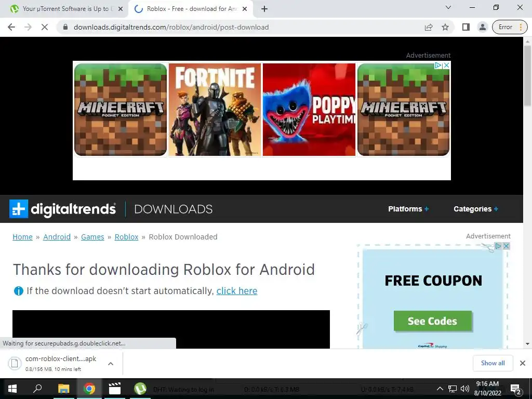Click the share page icon in address bar
Image resolution: width=532 pixels, height=399 pixels.
click(429, 27)
